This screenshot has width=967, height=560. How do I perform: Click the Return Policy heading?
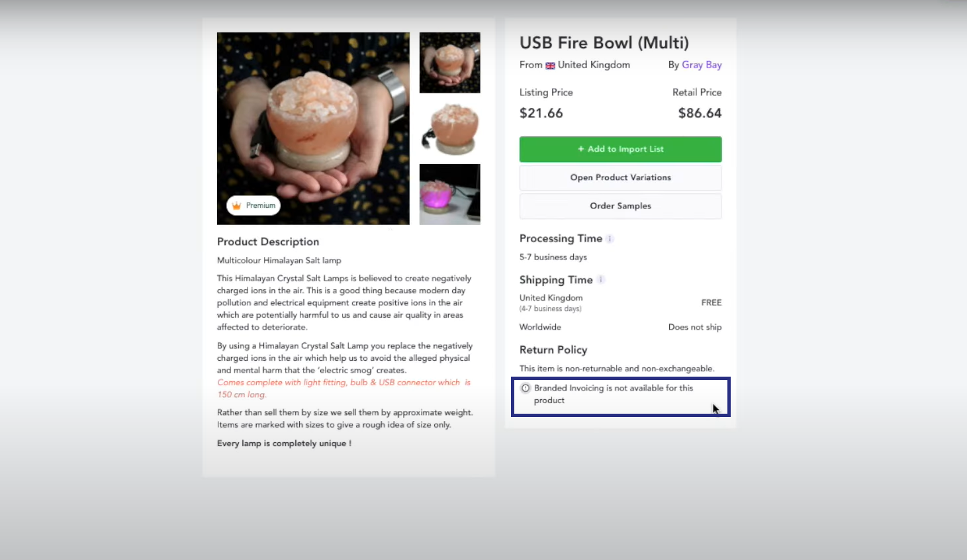pos(553,350)
